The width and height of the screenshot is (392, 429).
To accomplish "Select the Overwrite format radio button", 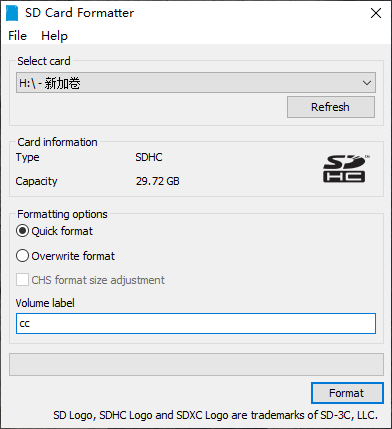I will pyautogui.click(x=22, y=256).
